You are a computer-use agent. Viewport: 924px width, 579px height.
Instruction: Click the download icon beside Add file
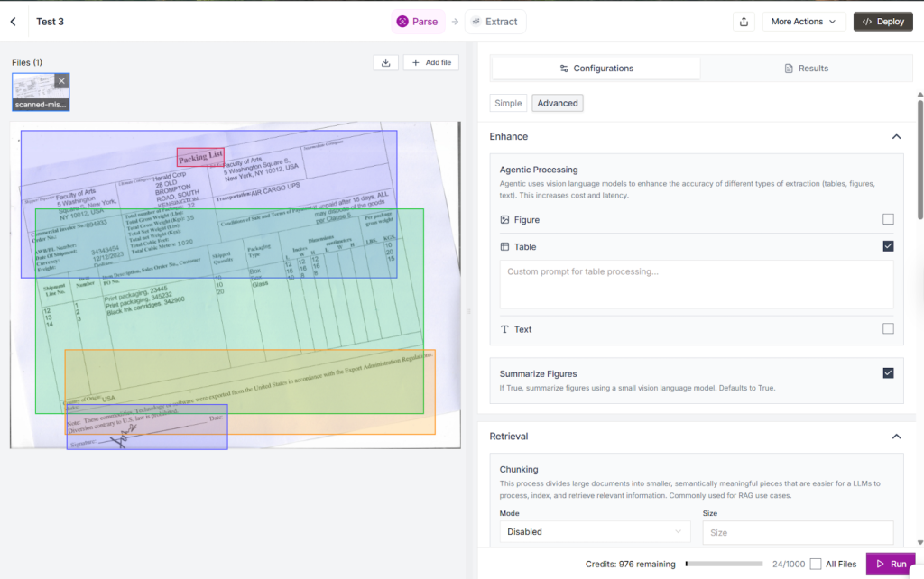tap(385, 62)
